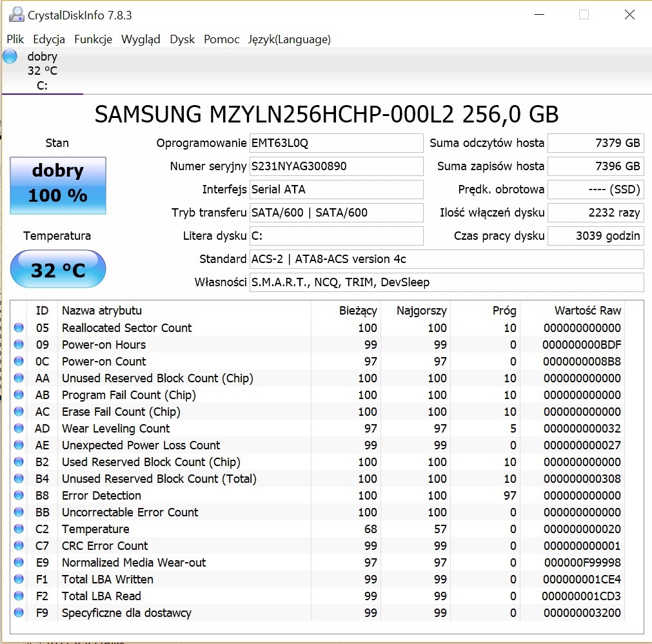Click the power-on time 3039 godzin

[596, 236]
